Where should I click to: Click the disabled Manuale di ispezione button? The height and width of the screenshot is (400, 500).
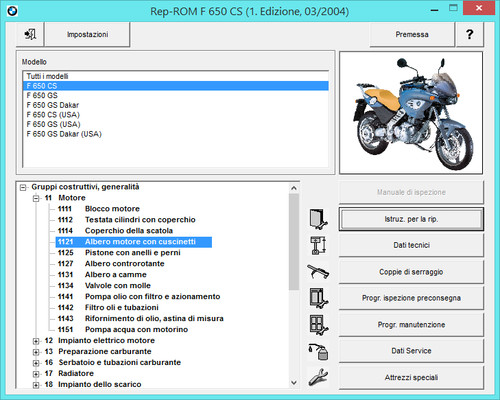coord(411,192)
